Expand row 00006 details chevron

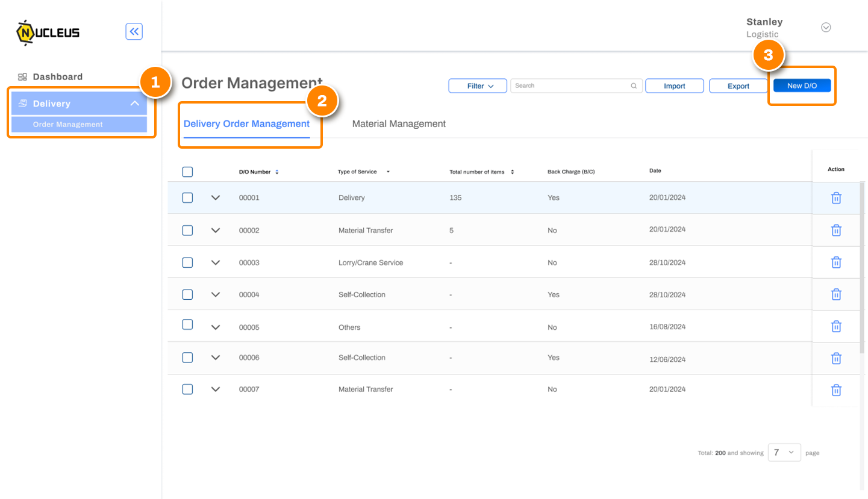216,358
